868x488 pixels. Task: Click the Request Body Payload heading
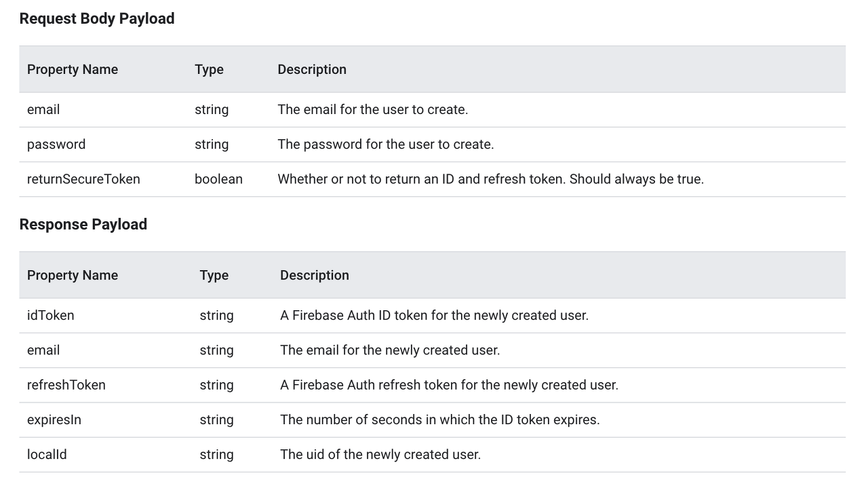pos(97,19)
